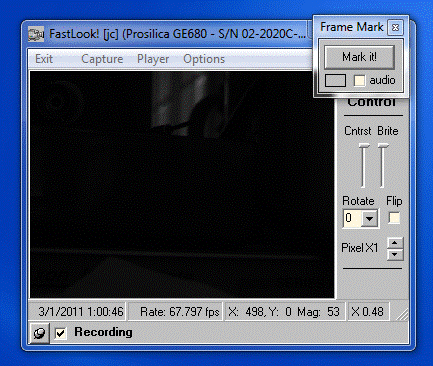Uncheck the Recording checkbox
Viewport: 433px width, 366px height.
point(61,333)
